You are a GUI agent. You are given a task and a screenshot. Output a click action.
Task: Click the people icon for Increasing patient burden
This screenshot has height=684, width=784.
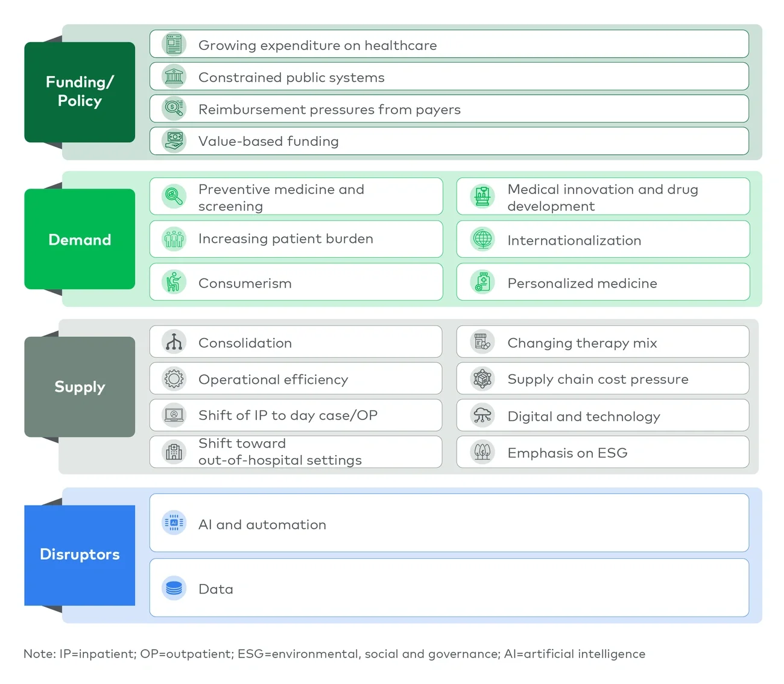coord(174,239)
